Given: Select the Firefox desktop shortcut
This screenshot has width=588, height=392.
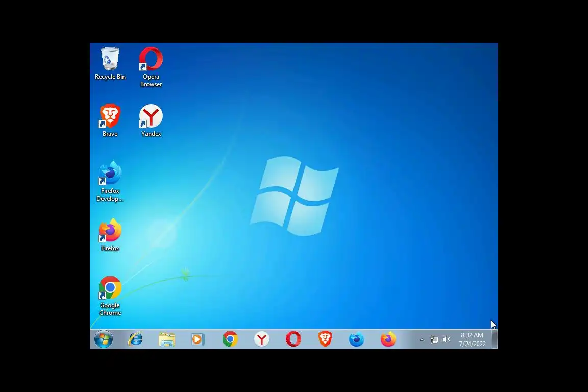Looking at the screenshot, I should tap(110, 235).
